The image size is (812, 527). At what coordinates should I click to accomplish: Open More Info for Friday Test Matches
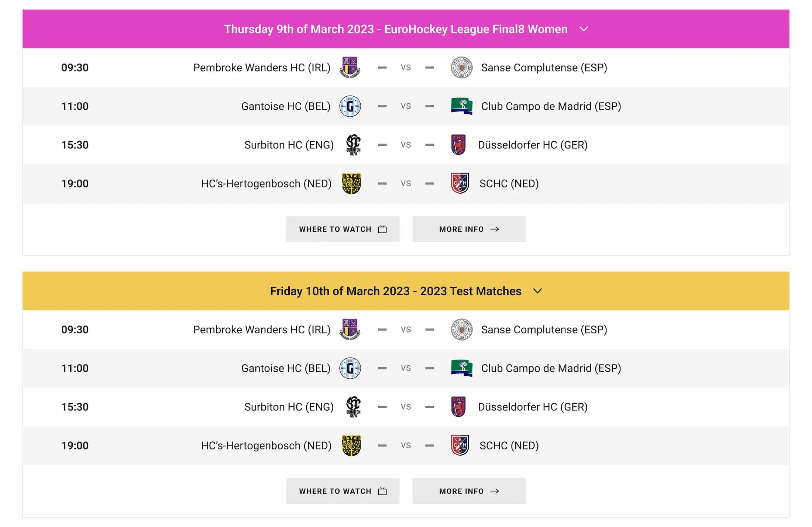tap(469, 491)
